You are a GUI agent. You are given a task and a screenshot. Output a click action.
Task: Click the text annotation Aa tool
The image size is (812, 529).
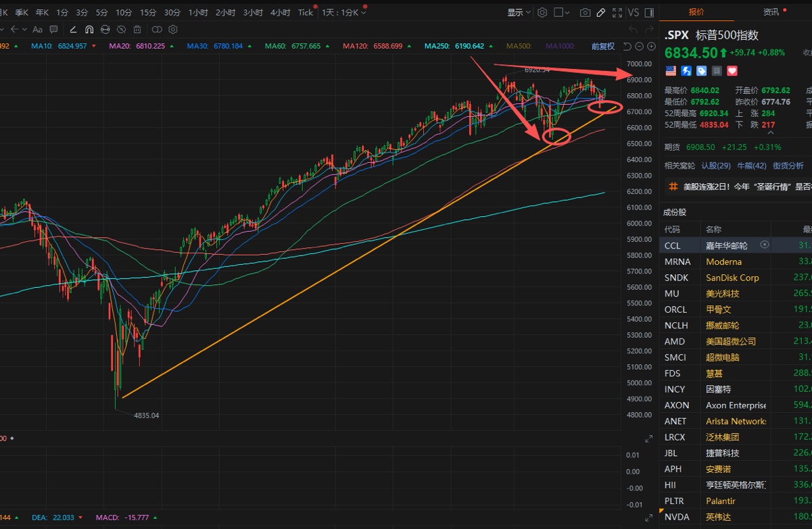point(37,30)
